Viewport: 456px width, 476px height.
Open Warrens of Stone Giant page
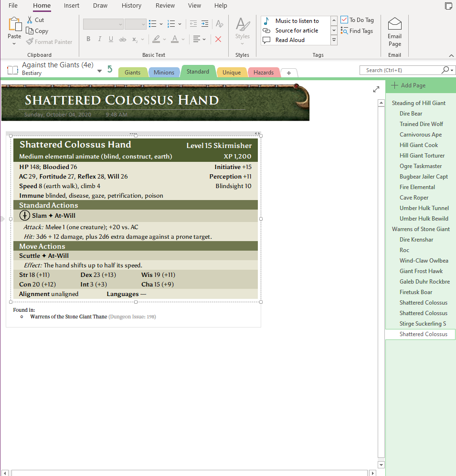421,229
